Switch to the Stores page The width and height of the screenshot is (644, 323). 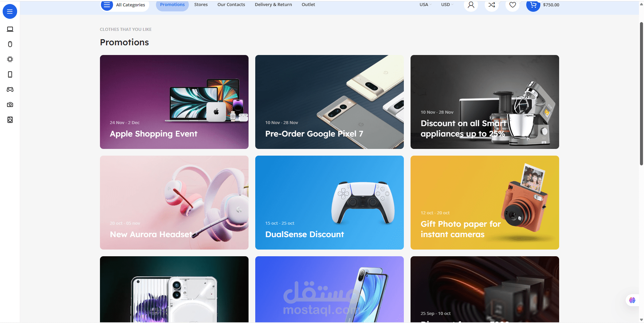[201, 4]
